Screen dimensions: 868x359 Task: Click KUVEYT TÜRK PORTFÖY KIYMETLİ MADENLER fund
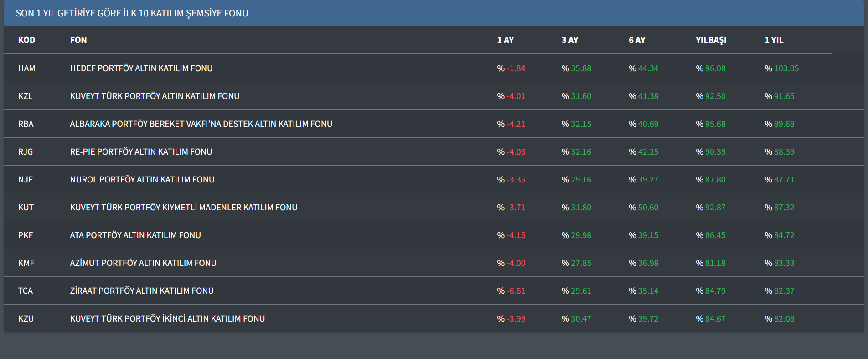[183, 208]
